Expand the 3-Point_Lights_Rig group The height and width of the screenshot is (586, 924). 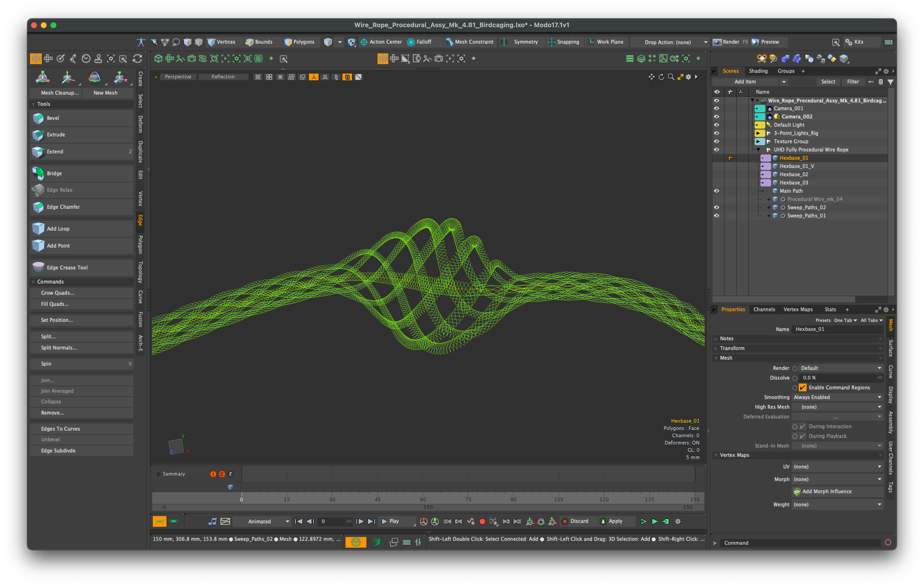(x=759, y=133)
